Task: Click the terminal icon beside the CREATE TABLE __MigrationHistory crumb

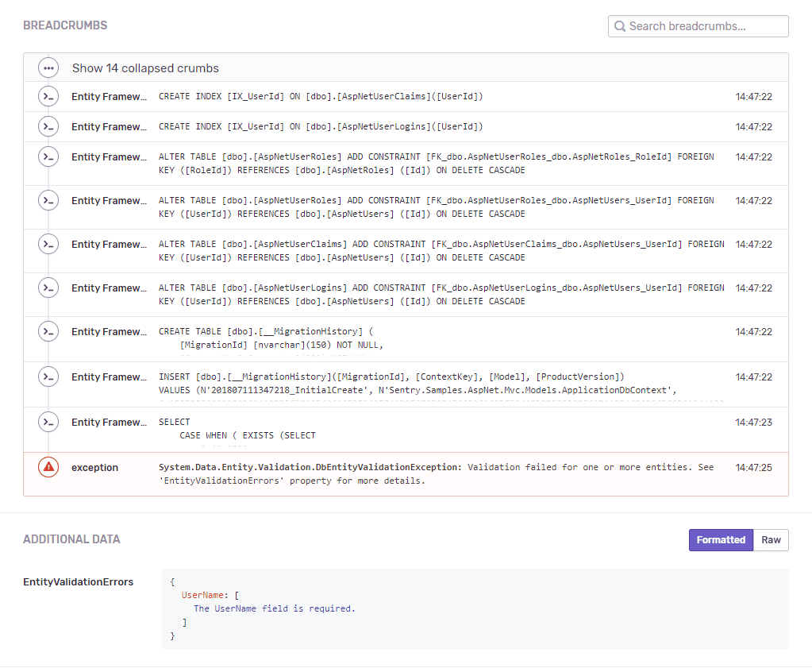Action: click(x=48, y=331)
